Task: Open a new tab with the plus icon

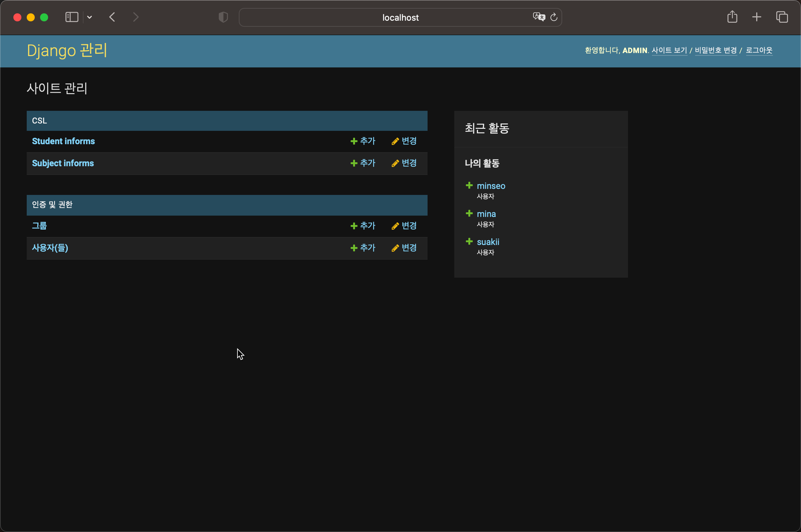Action: [757, 17]
